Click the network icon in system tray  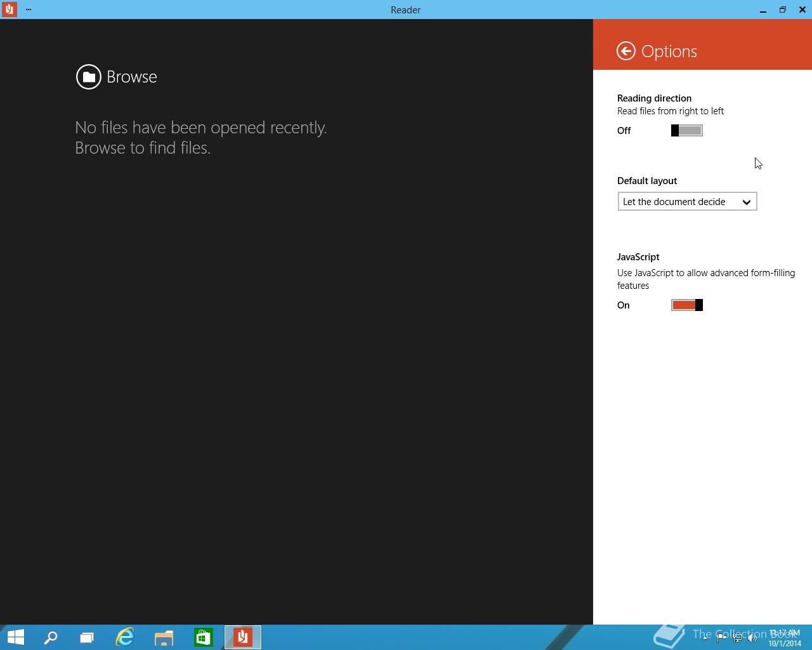pos(737,638)
